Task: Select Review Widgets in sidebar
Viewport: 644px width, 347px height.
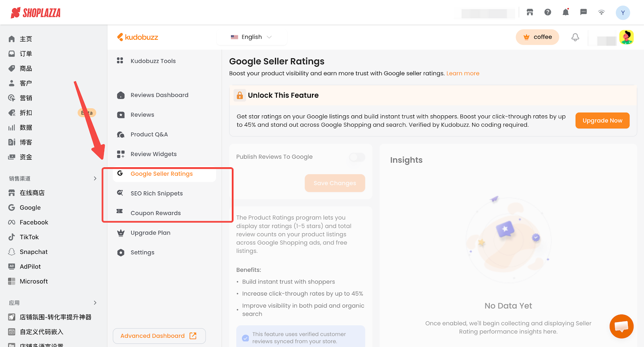Action: pyautogui.click(x=153, y=154)
